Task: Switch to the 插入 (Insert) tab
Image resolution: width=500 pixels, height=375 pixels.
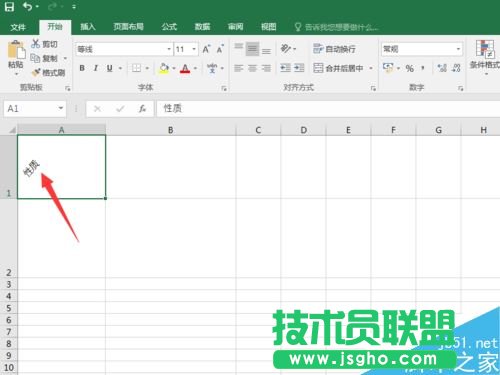Action: pos(88,27)
